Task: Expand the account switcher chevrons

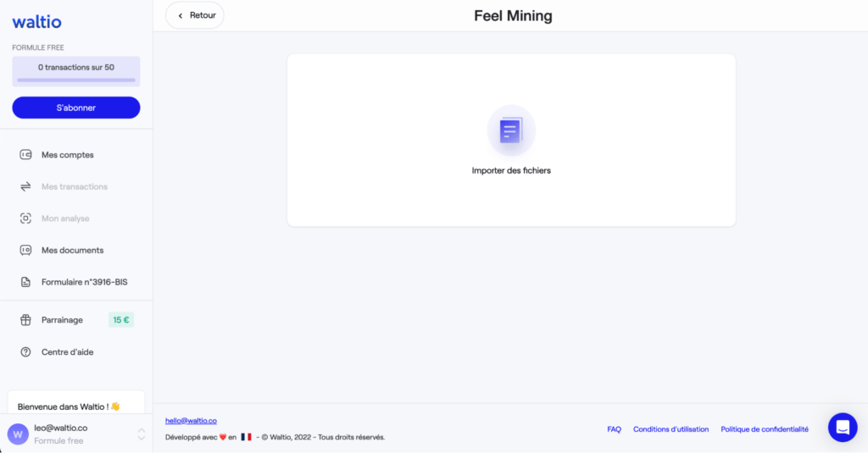Action: 142,434
